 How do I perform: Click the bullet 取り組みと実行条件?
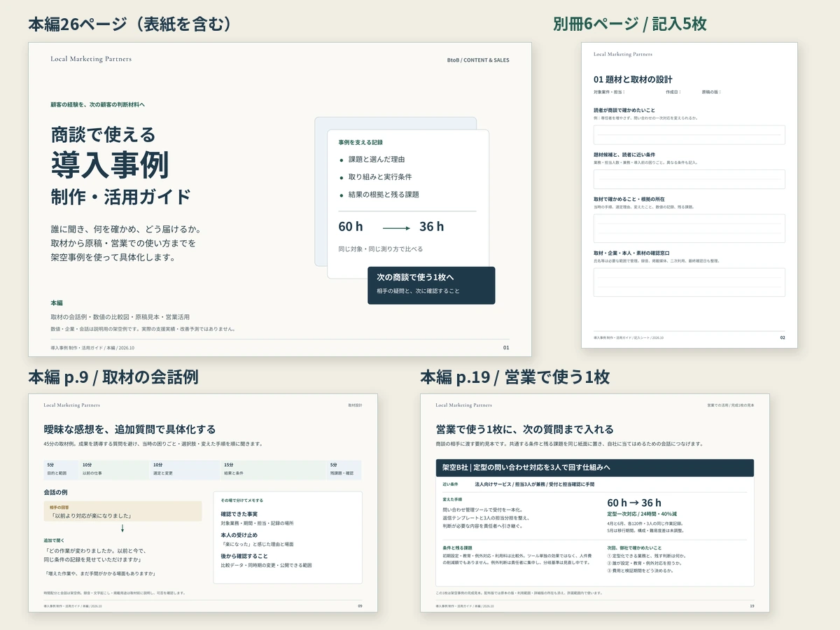pyautogui.click(x=380, y=177)
